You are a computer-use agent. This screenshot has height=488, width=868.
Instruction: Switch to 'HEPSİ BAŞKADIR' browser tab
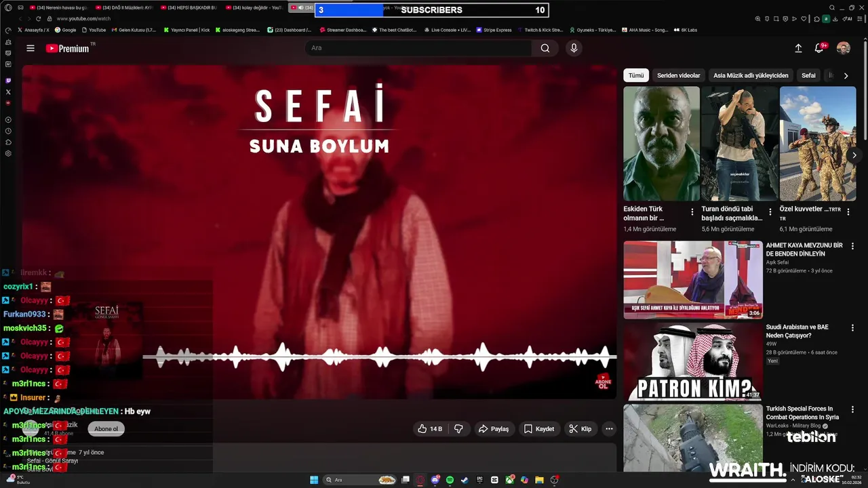(189, 7)
